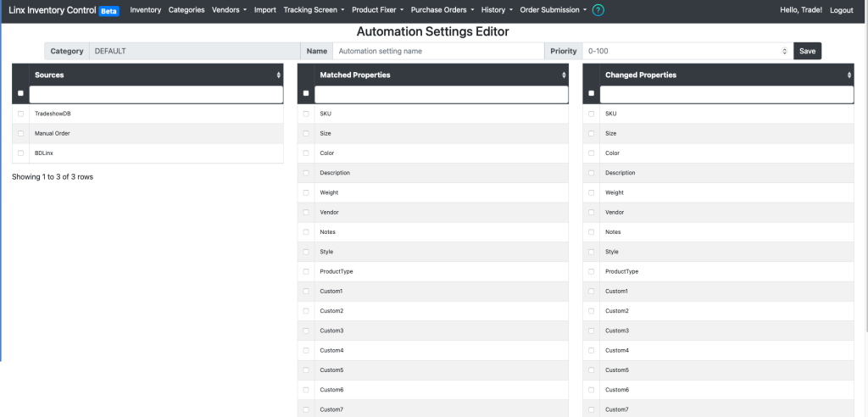
Task: Check Size in Matched Properties
Action: point(306,133)
